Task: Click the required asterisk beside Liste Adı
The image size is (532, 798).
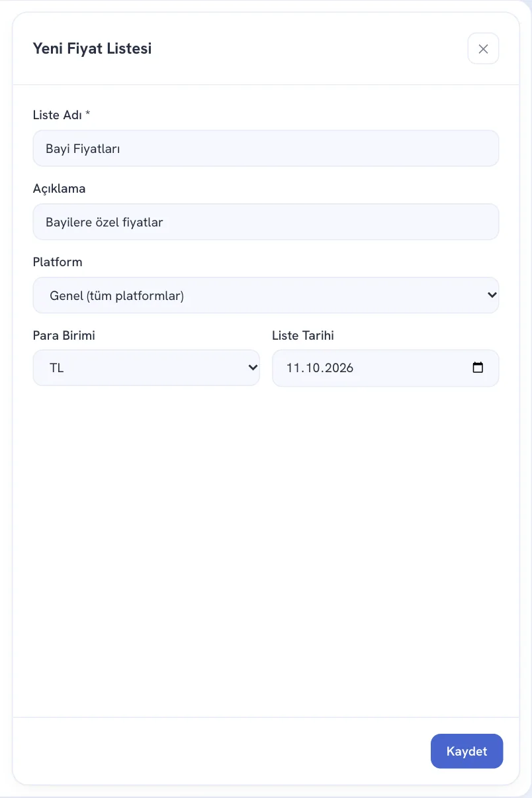Action: coord(88,114)
